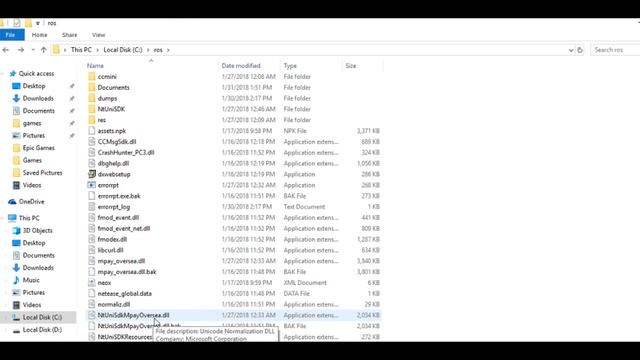Select Quick access in navigation pane

36,73
